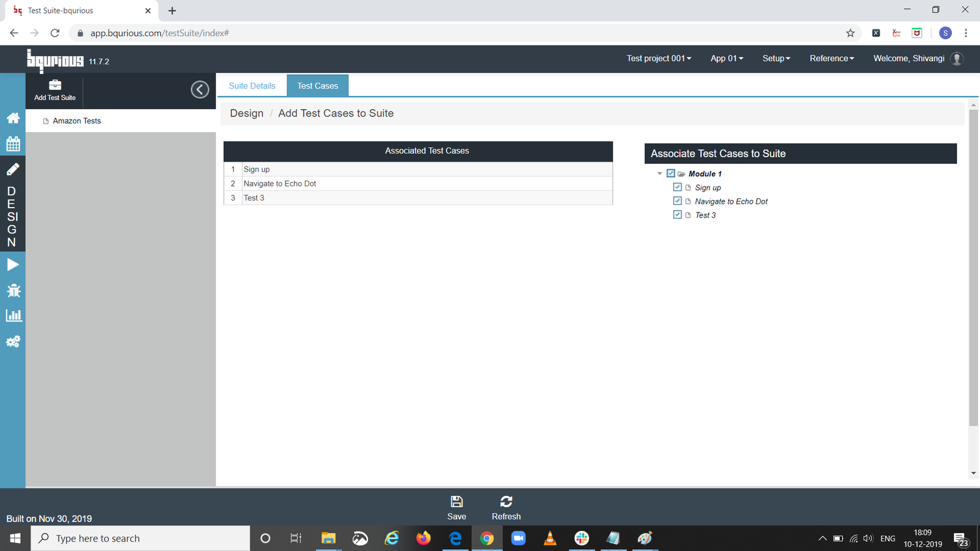
Task: Open the settings gears icon in the sidebar
Action: [13, 342]
